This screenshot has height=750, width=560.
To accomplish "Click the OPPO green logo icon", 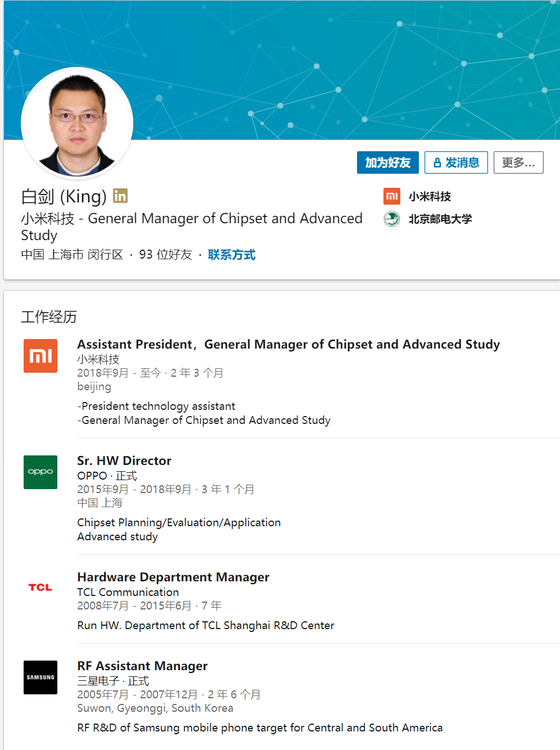I will click(40, 472).
